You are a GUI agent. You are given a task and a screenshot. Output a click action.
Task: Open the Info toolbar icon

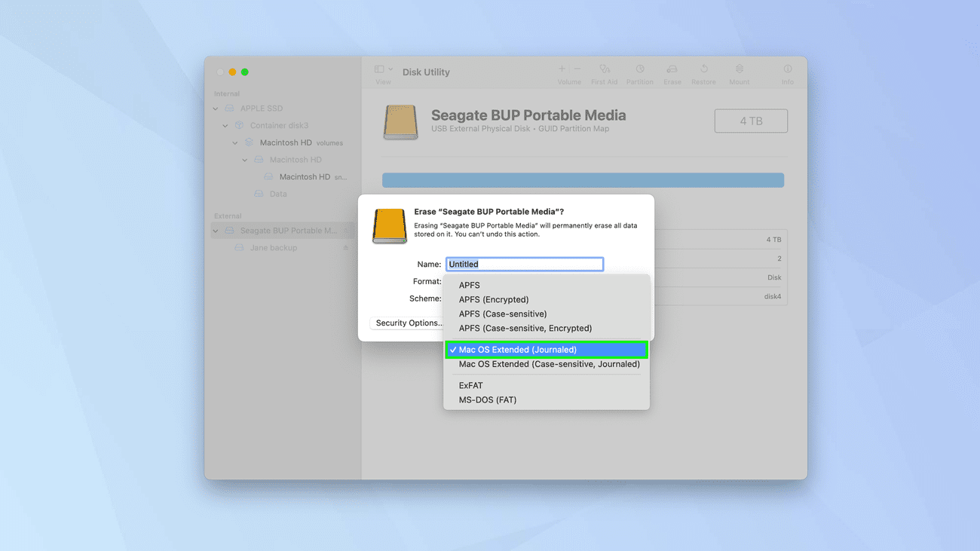click(x=787, y=69)
